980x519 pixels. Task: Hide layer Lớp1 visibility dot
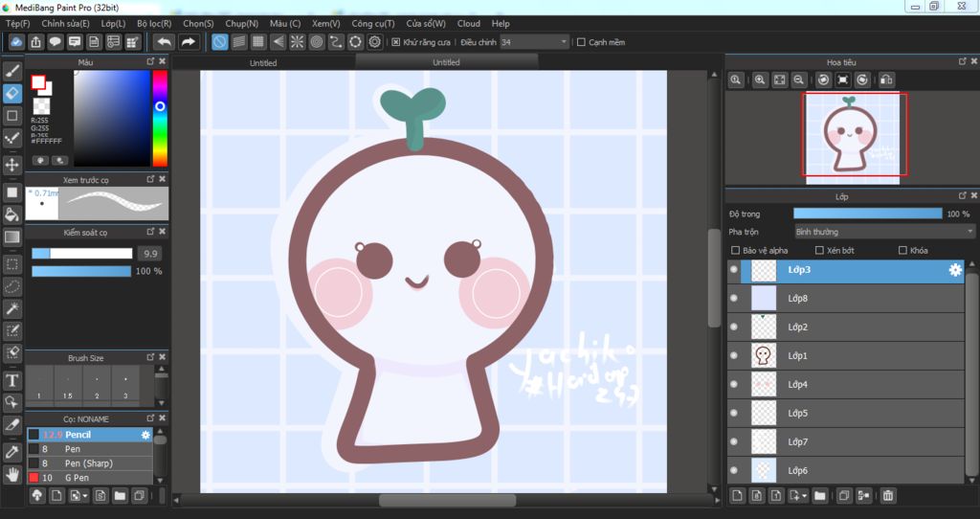pyautogui.click(x=734, y=355)
